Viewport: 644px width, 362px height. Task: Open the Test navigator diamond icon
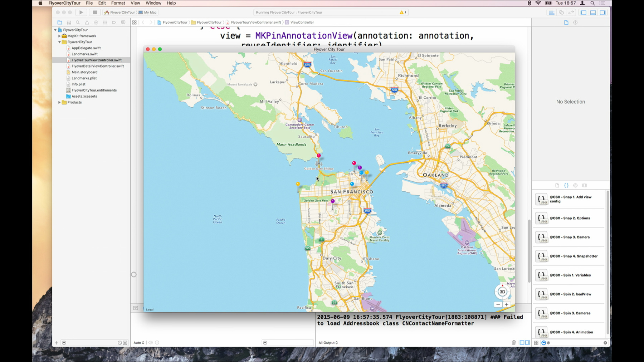click(x=96, y=22)
